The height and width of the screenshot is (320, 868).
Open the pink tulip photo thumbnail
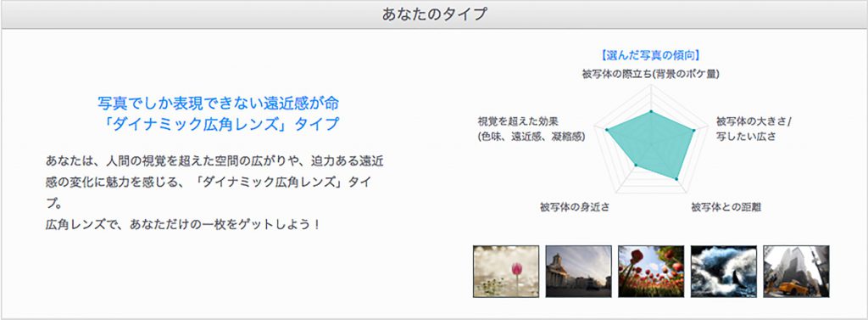tap(506, 272)
